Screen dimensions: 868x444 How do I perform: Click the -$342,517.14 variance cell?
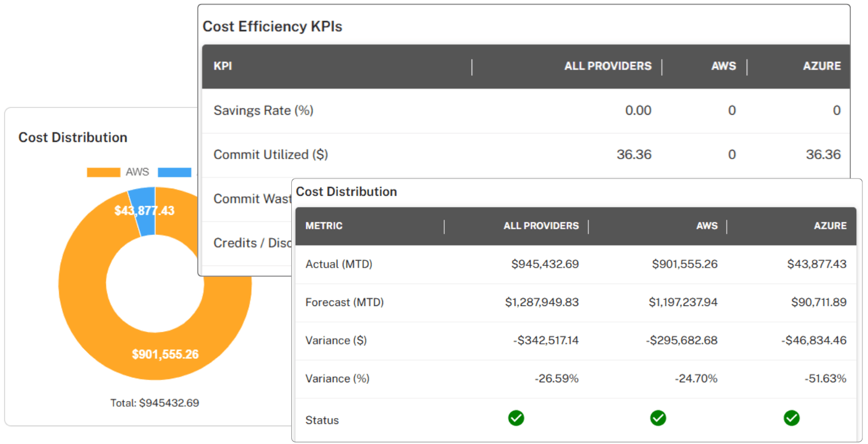pos(546,341)
